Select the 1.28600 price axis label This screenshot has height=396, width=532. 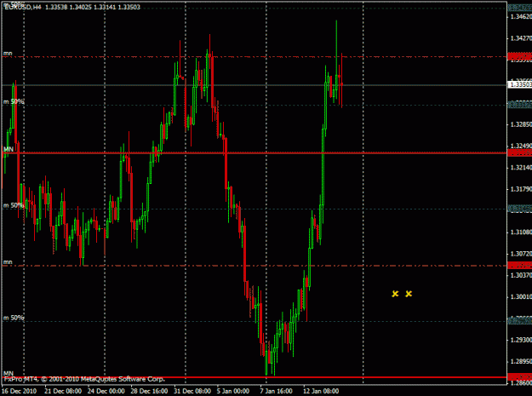click(x=521, y=383)
